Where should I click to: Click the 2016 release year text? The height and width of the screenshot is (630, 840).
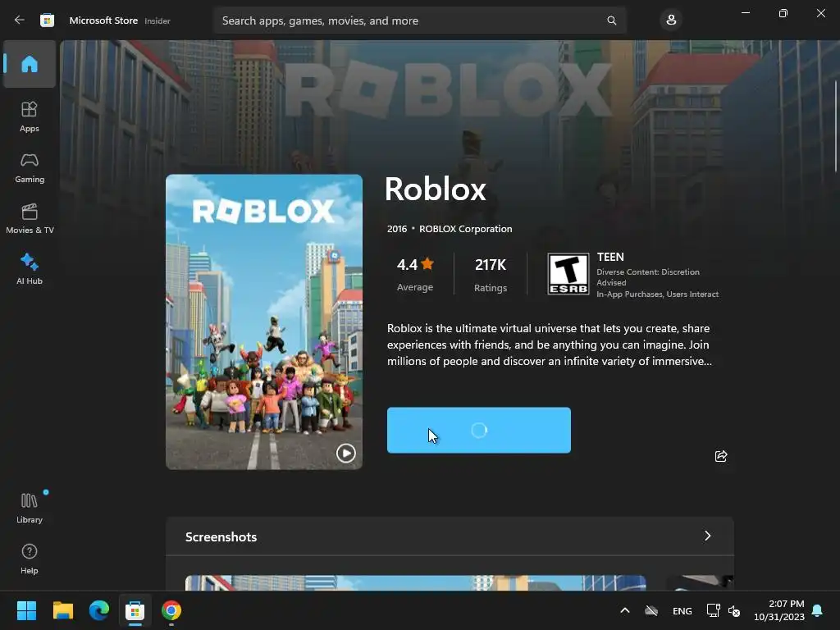coord(397,229)
